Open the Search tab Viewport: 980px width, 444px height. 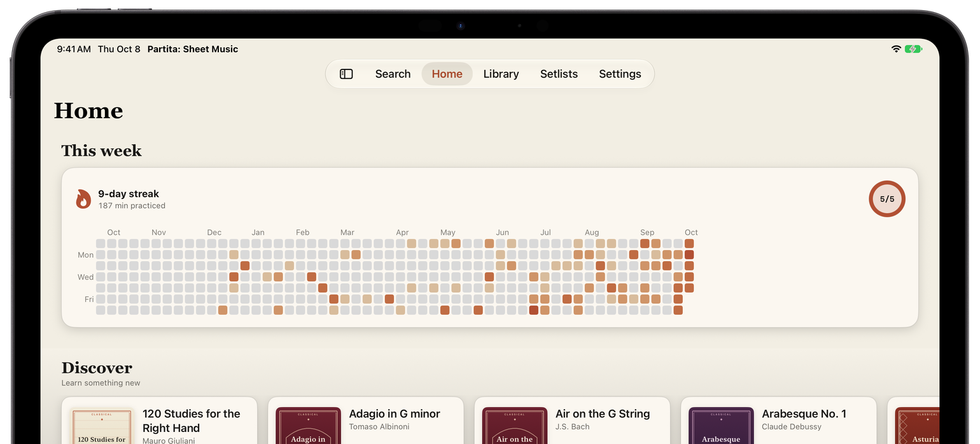(x=393, y=74)
